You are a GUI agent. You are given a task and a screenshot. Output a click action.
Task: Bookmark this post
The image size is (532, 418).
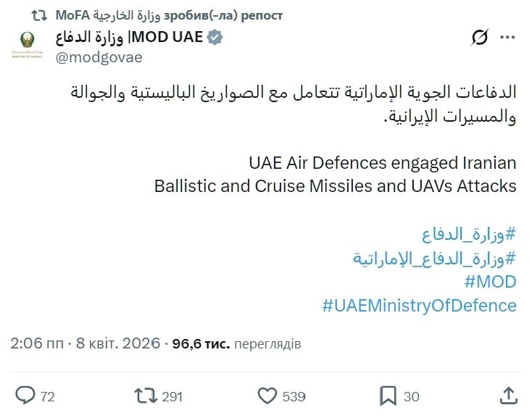[x=388, y=396]
